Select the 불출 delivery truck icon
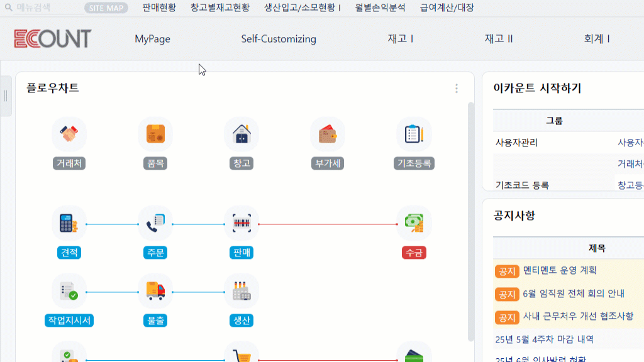Screen dimensions: 644x362 point(155,290)
